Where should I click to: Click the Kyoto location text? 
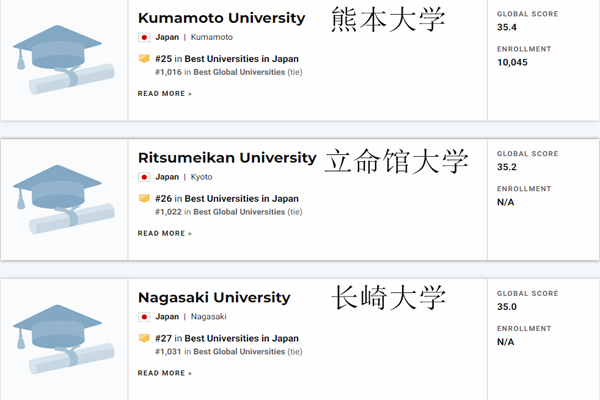tap(201, 177)
